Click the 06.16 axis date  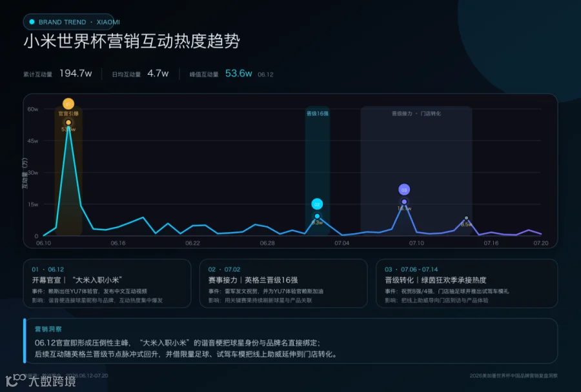click(x=118, y=243)
